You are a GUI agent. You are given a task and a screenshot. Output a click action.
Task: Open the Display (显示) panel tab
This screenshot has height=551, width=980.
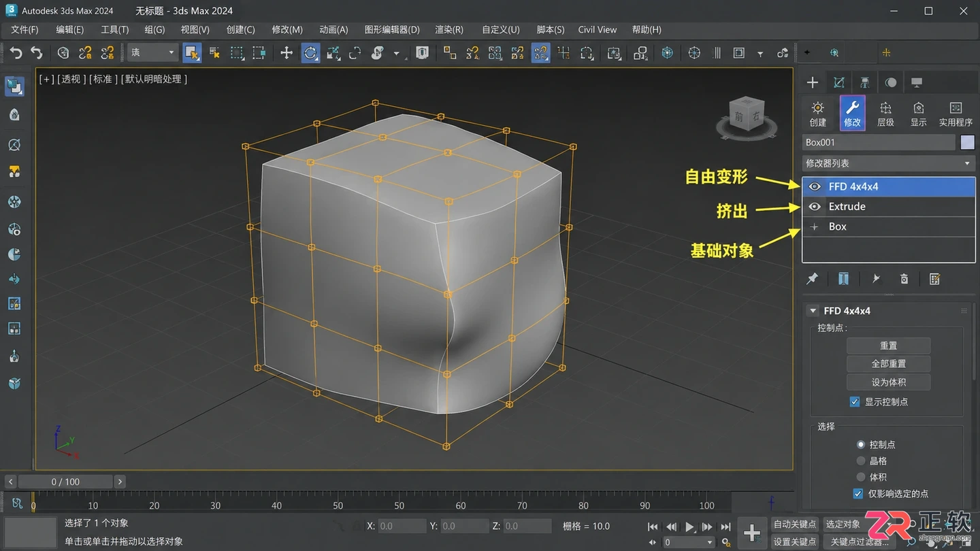coord(919,114)
